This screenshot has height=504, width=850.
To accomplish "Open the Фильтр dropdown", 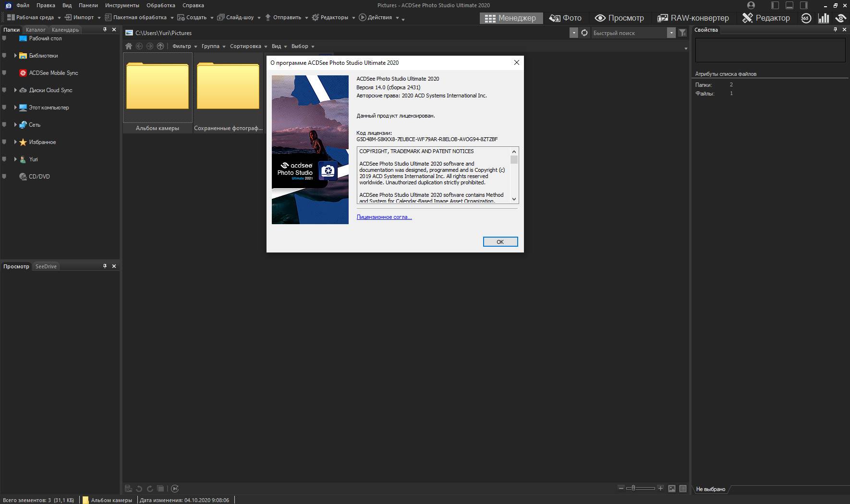I will tap(185, 46).
